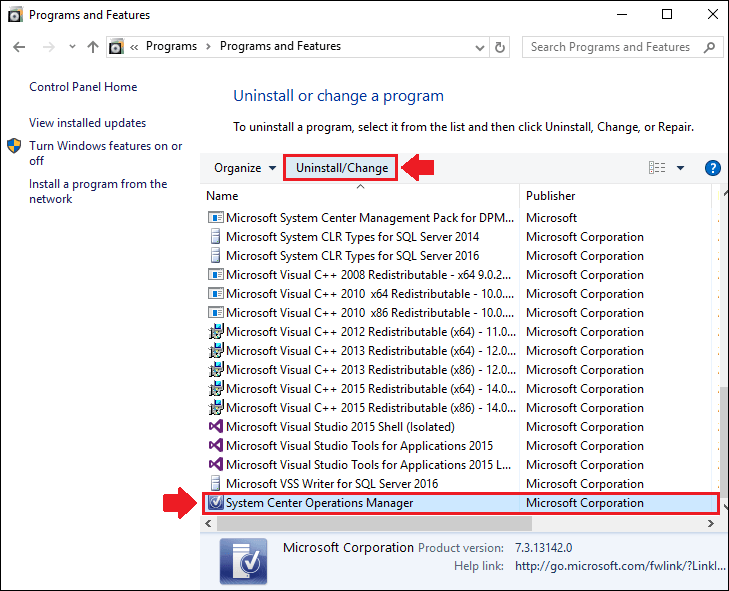Viewport: 729px width, 591px height.
Task: Click the Microsoft publisher cell in DPM row
Action: pos(551,218)
